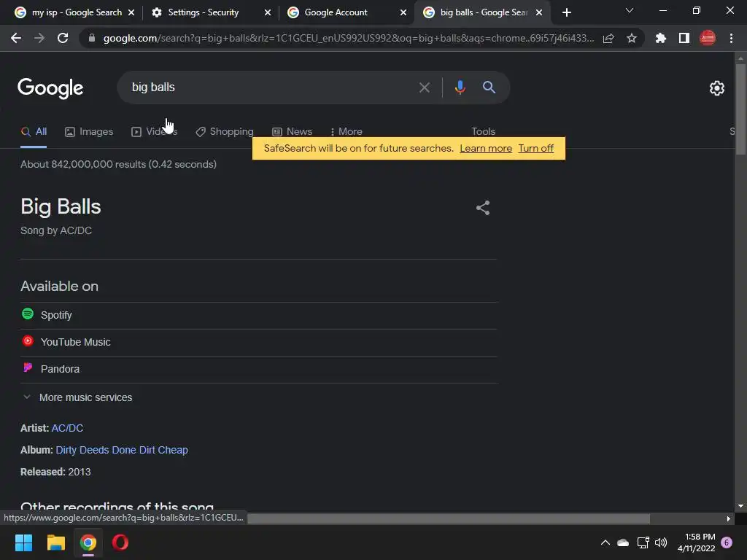Open the tab search dropdown
747x560 pixels.
click(630, 10)
